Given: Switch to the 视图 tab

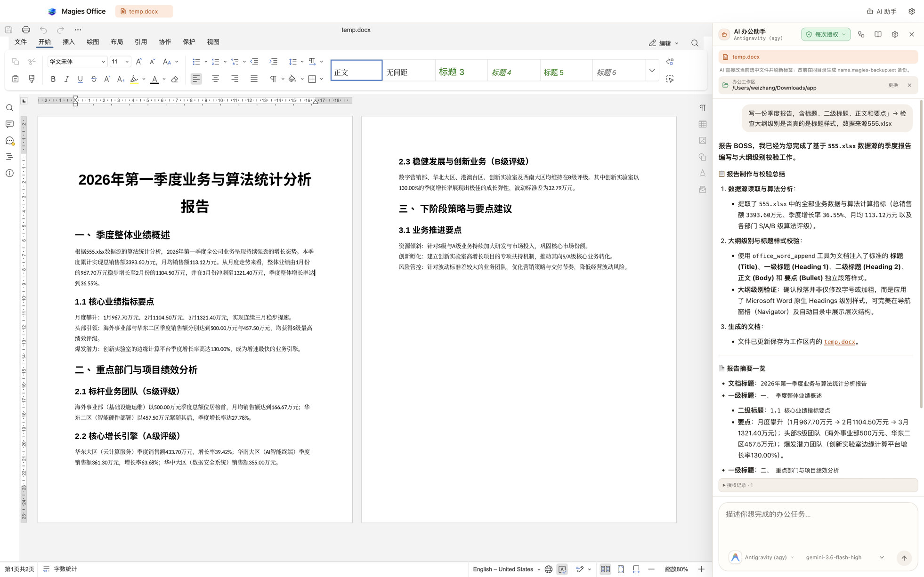Looking at the screenshot, I should point(213,42).
